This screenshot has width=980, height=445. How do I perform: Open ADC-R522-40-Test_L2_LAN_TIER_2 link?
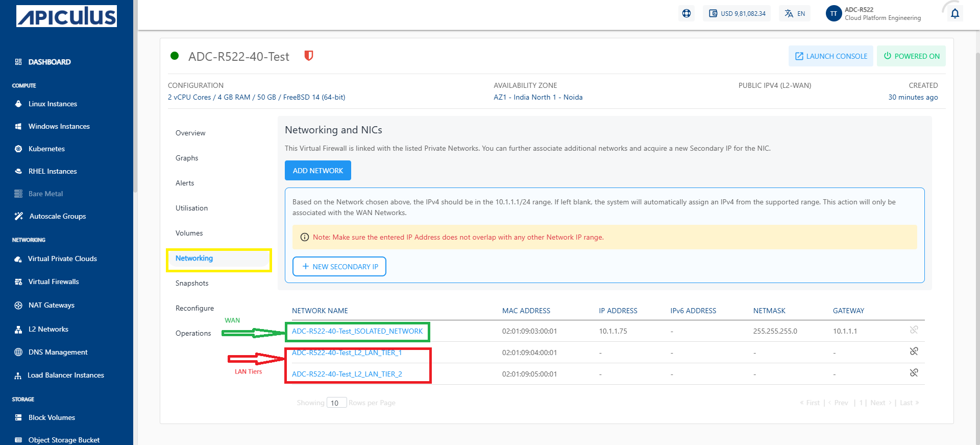click(347, 374)
